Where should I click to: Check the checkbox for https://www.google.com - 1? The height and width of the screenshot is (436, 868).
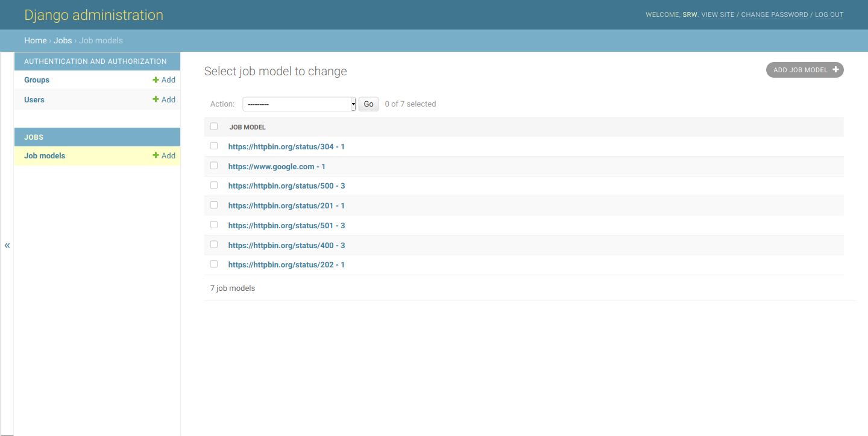tap(214, 165)
